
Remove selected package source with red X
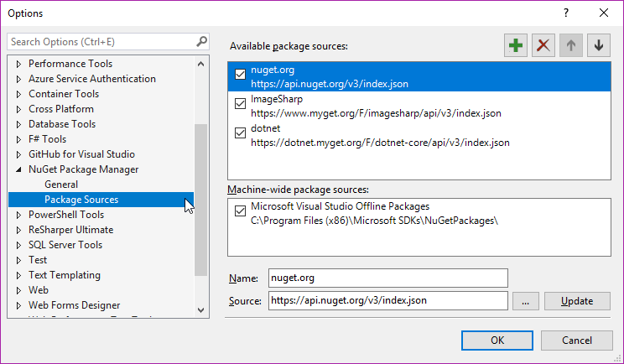pyautogui.click(x=543, y=46)
